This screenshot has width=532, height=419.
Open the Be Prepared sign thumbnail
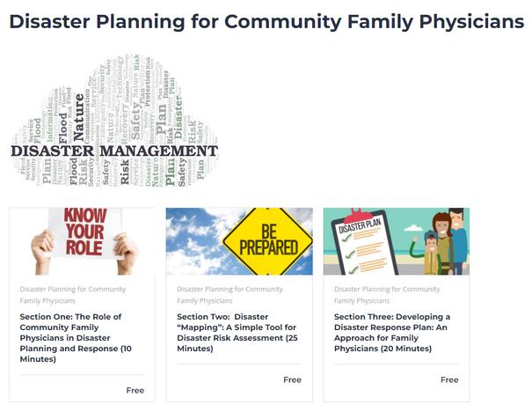239,241
